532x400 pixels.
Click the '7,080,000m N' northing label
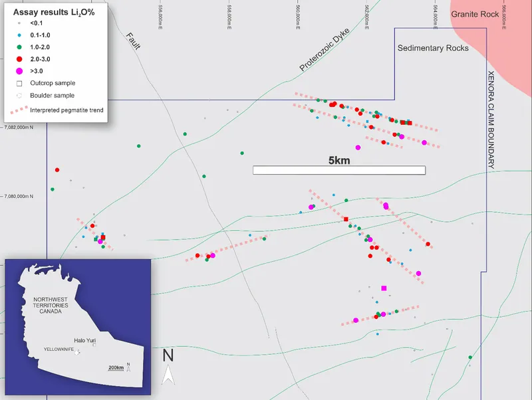tap(19, 196)
